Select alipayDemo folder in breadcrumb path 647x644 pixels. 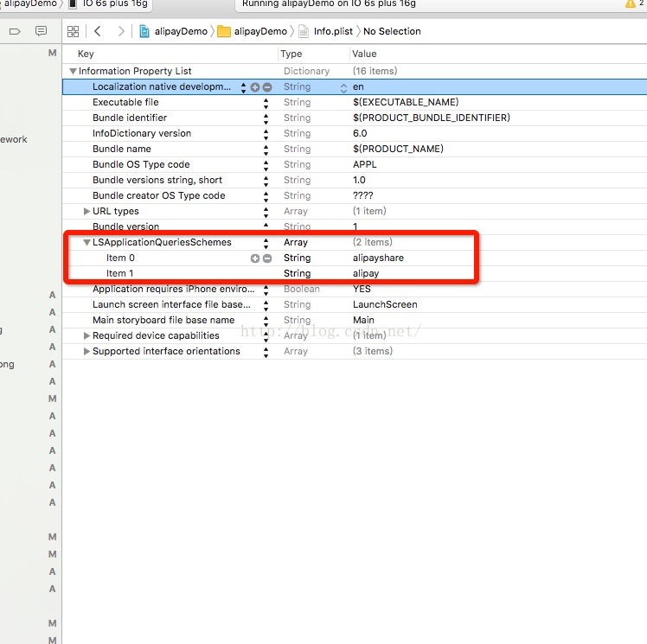[259, 31]
